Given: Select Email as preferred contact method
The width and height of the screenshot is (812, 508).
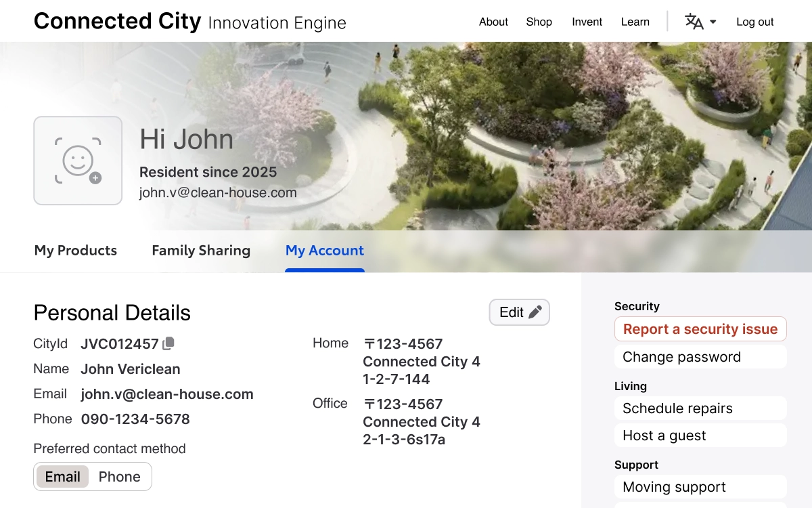Looking at the screenshot, I should point(62,477).
